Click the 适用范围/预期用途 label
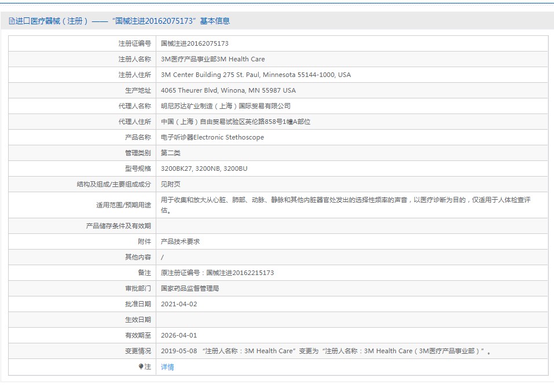Viewport: 554px width, 392px height. point(124,205)
